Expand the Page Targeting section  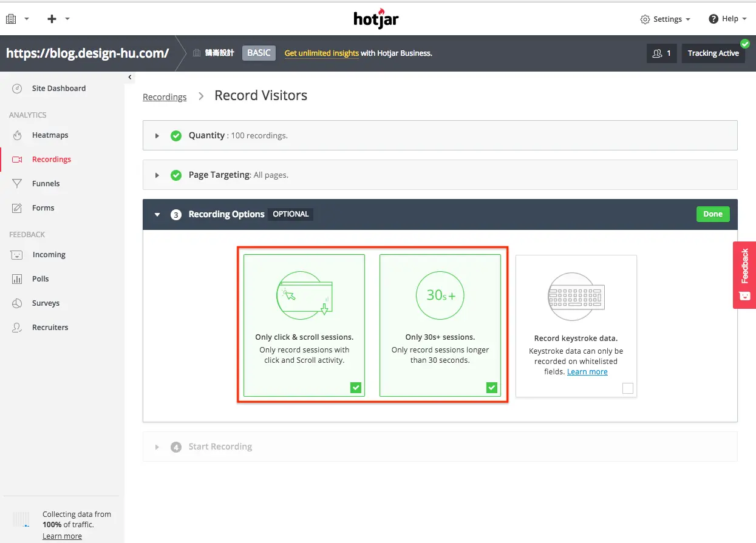[x=440, y=175]
